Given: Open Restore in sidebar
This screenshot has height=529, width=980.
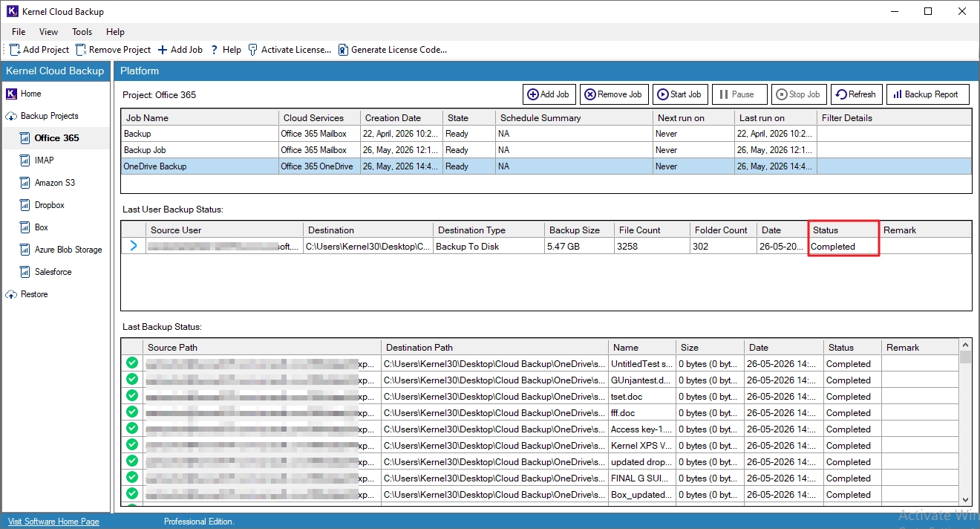Looking at the screenshot, I should click(34, 294).
